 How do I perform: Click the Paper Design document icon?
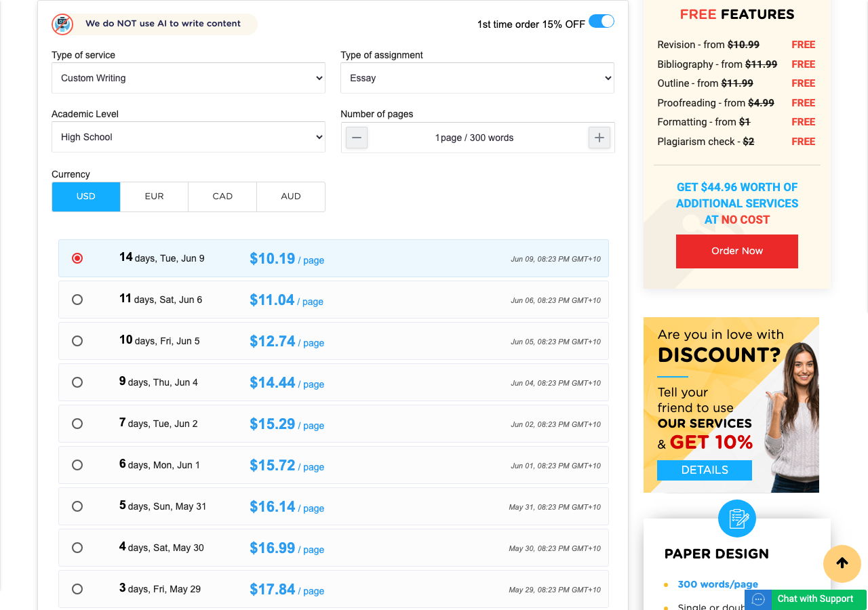(x=737, y=518)
